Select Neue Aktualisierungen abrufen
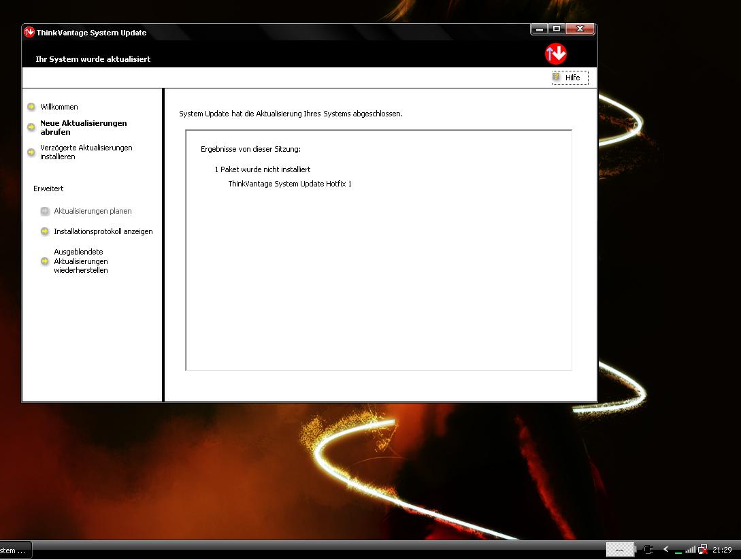Screen dimensions: 741x560 (83, 128)
